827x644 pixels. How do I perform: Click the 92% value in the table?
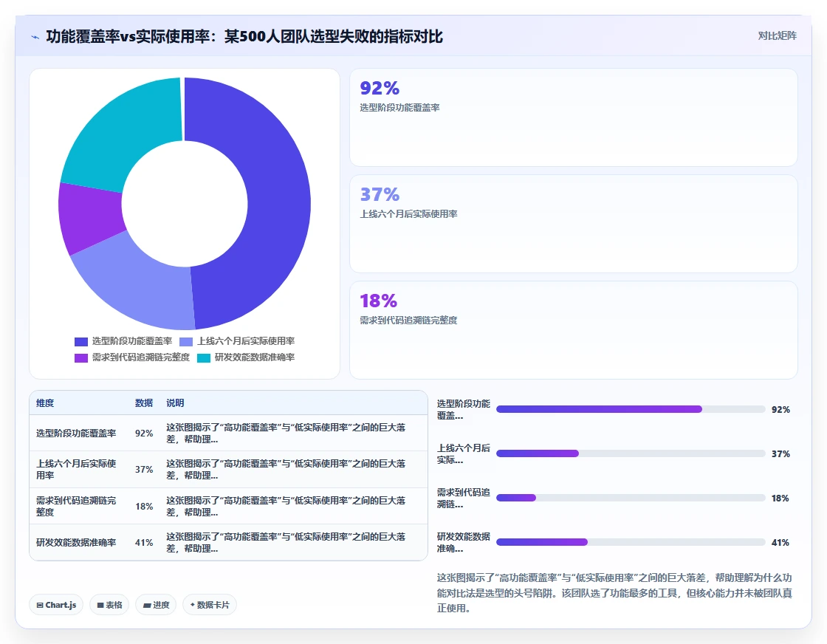(144, 433)
